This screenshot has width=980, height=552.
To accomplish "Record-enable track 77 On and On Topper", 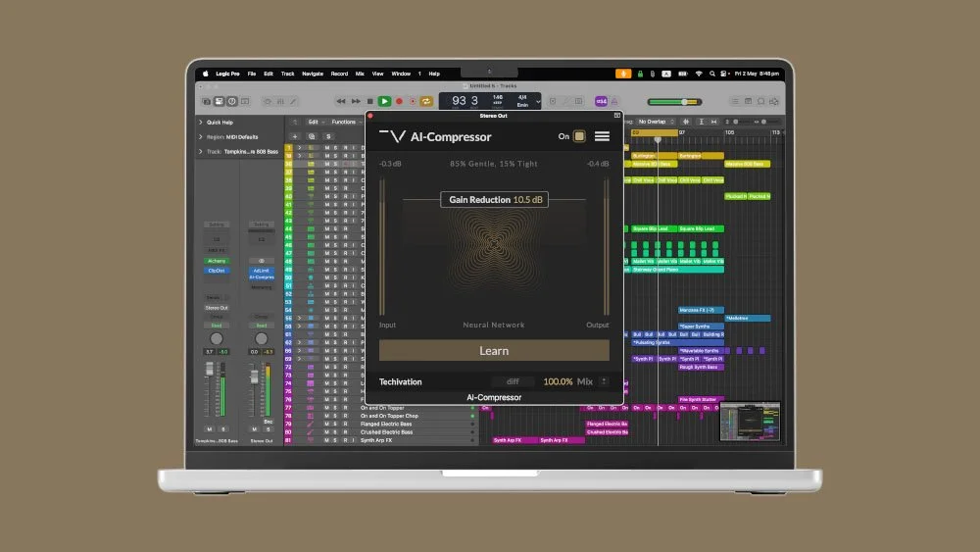I will pos(344,408).
